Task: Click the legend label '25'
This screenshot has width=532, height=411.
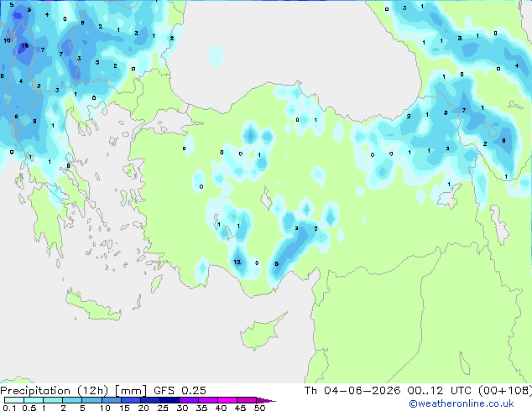Action: click(x=163, y=408)
